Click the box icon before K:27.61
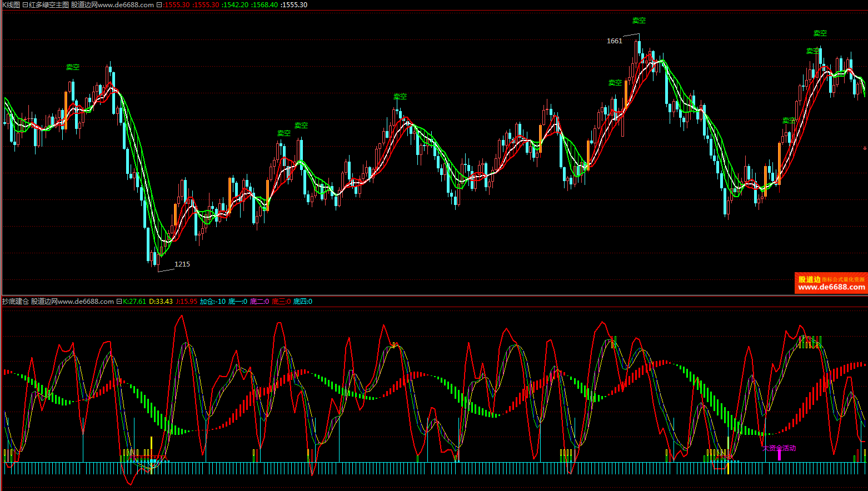The width and height of the screenshot is (868, 491). coord(119,302)
